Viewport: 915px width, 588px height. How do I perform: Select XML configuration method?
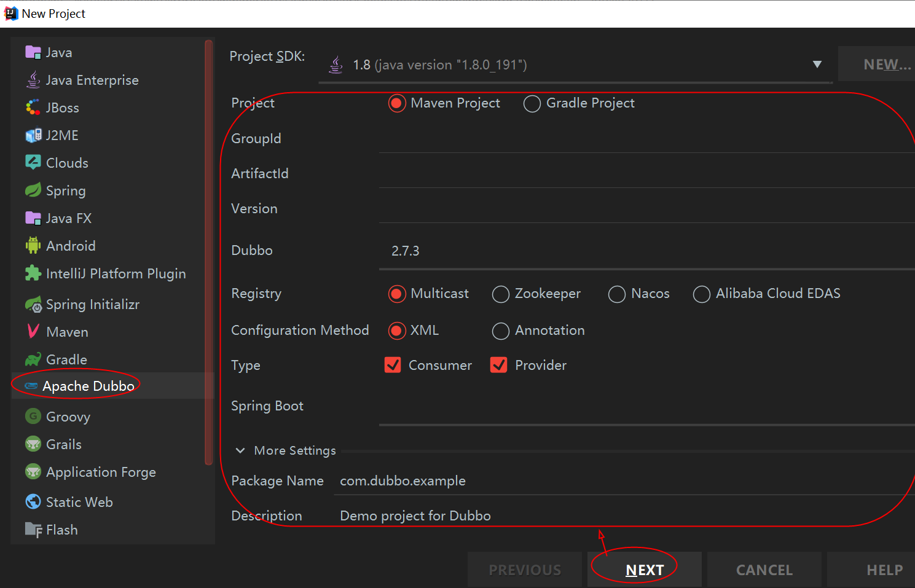(x=397, y=331)
